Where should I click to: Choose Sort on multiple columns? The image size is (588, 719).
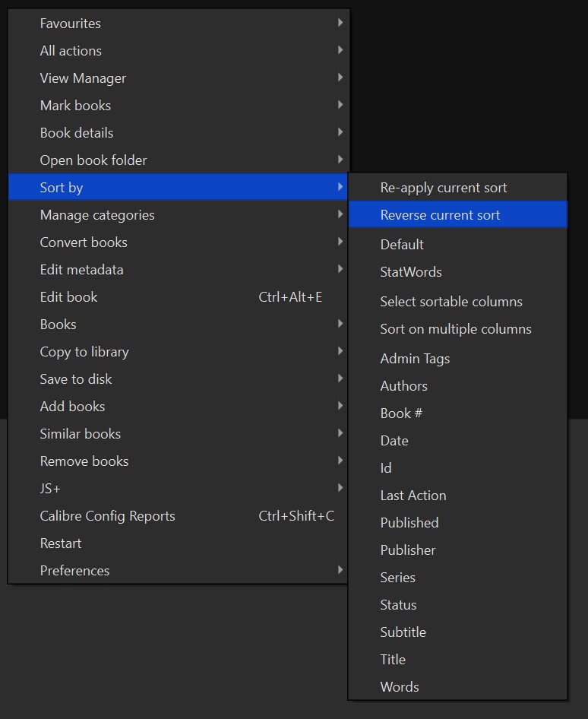pos(456,329)
